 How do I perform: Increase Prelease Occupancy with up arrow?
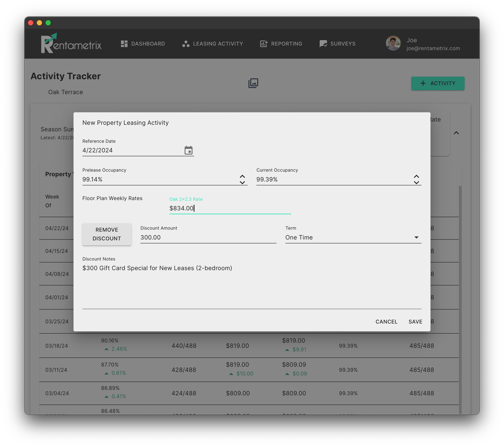click(242, 176)
